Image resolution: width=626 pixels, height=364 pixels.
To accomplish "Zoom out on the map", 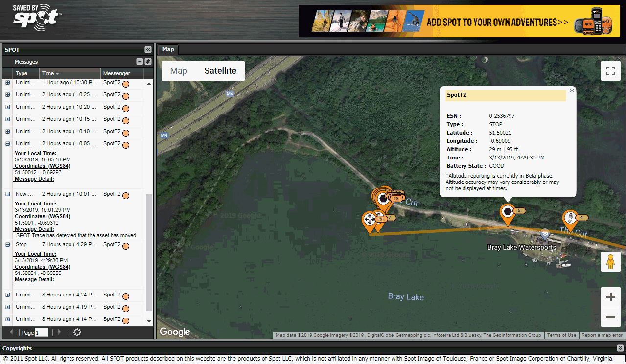I will tap(610, 317).
